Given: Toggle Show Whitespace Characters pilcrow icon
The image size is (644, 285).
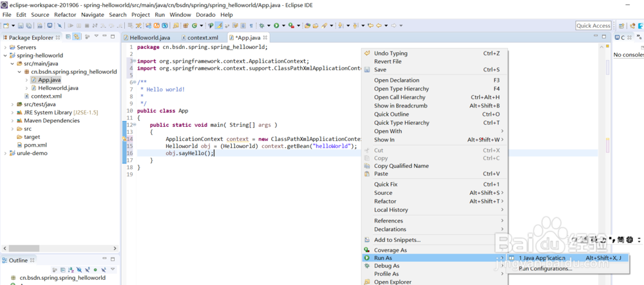Looking at the screenshot, I should 251,26.
